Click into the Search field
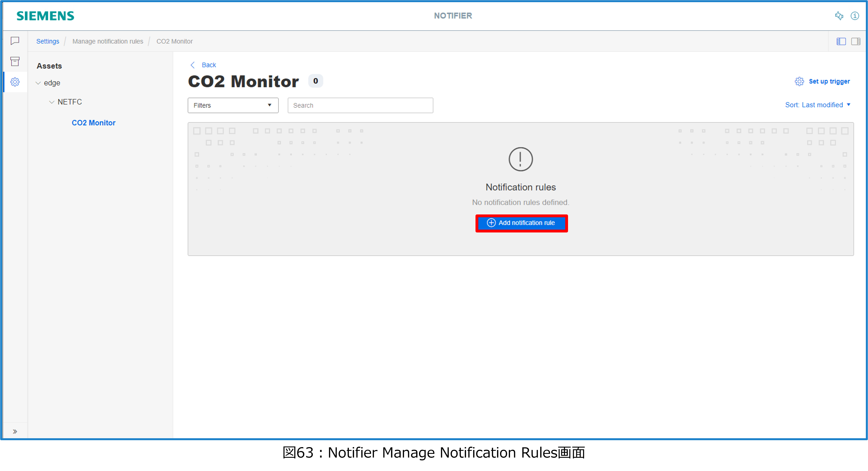 360,105
